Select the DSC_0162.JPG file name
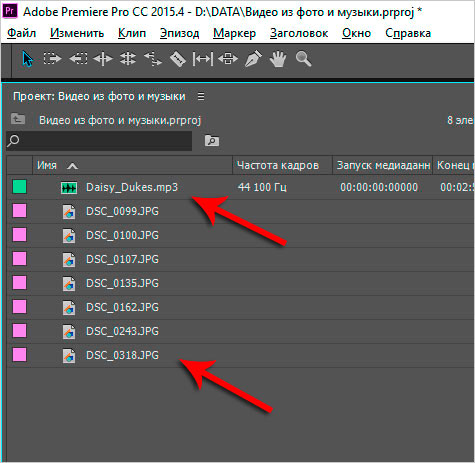 [x=122, y=307]
